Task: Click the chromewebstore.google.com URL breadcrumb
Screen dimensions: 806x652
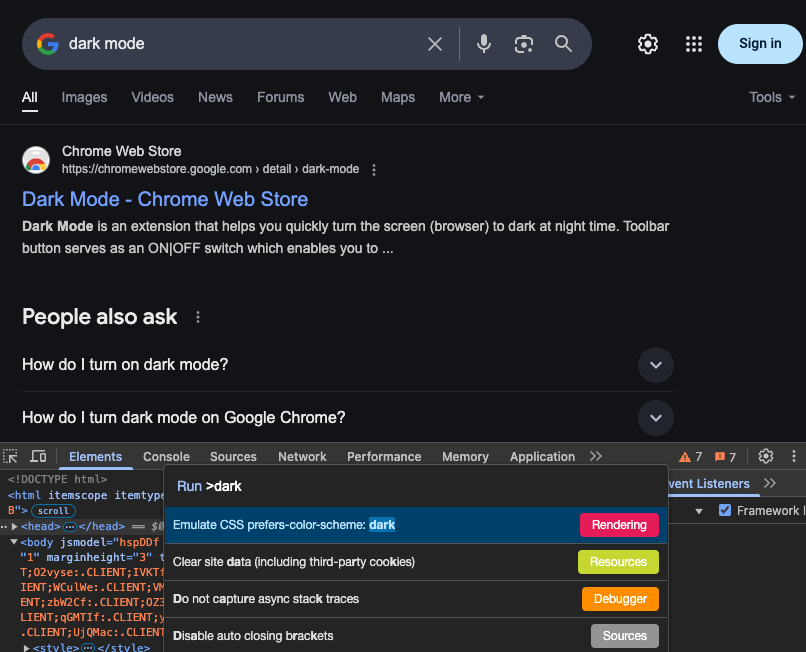Action: pos(211,169)
